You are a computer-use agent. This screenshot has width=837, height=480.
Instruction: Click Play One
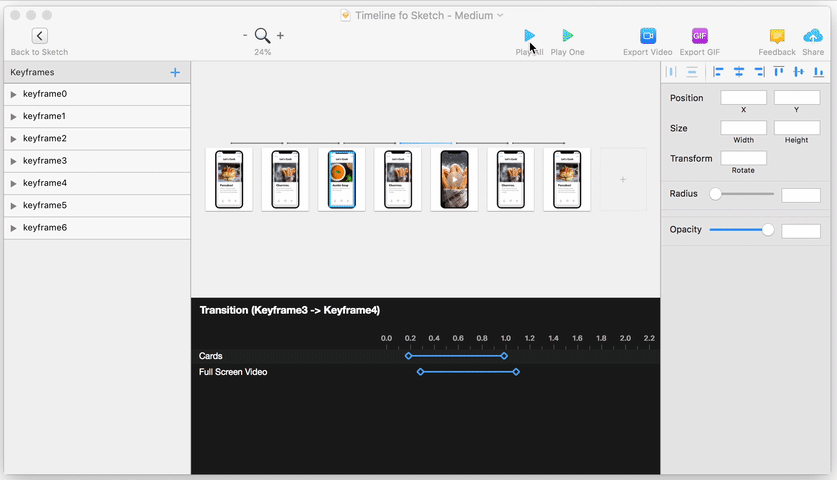567,36
